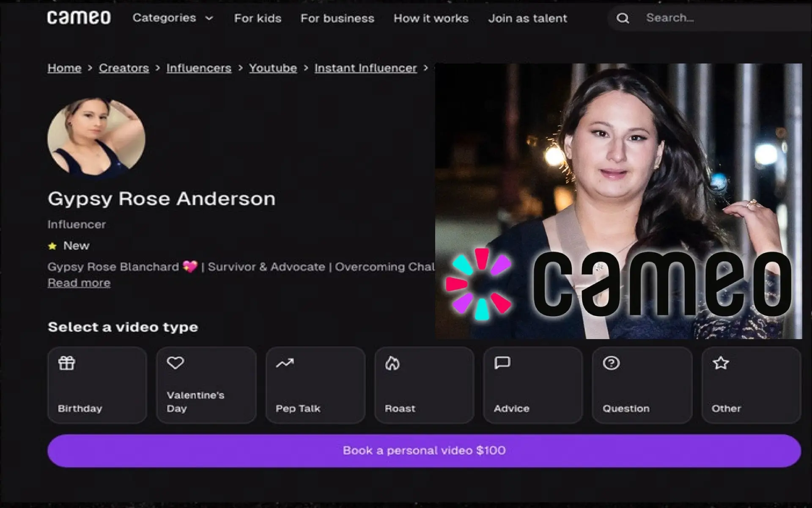Click the Other video type star icon
Screen dimensions: 812x508
(720, 363)
